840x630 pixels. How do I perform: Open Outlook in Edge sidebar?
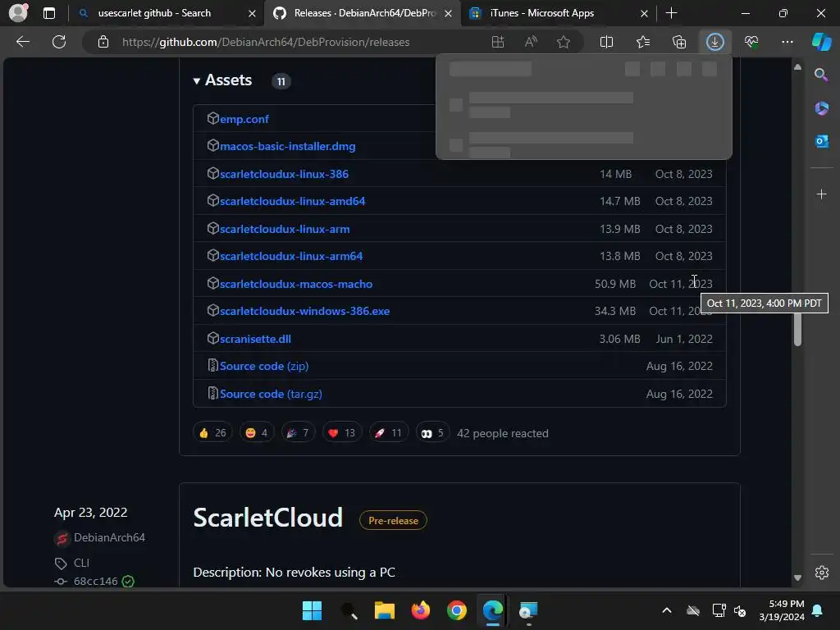[821, 141]
